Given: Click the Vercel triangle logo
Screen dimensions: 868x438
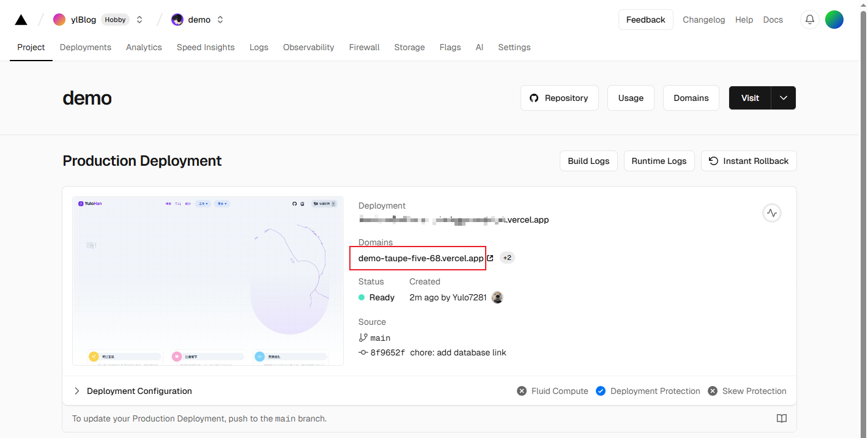Looking at the screenshot, I should [21, 20].
